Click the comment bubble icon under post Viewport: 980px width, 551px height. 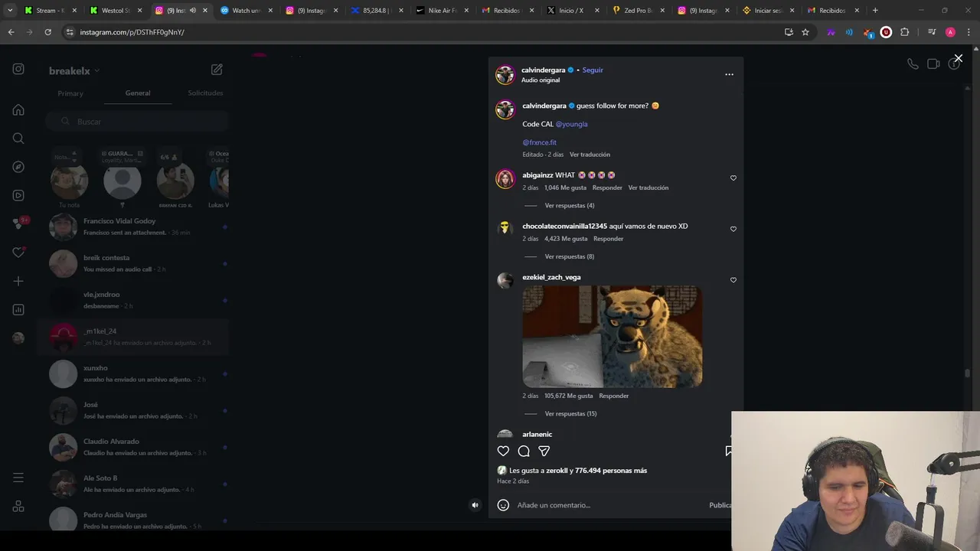pos(524,452)
